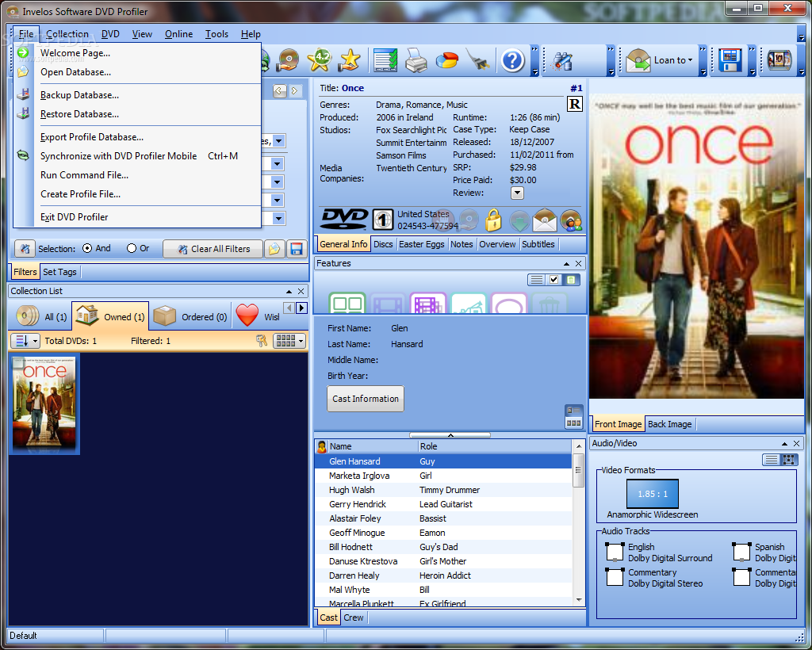Open the pie chart statistics icon

pos(447,60)
